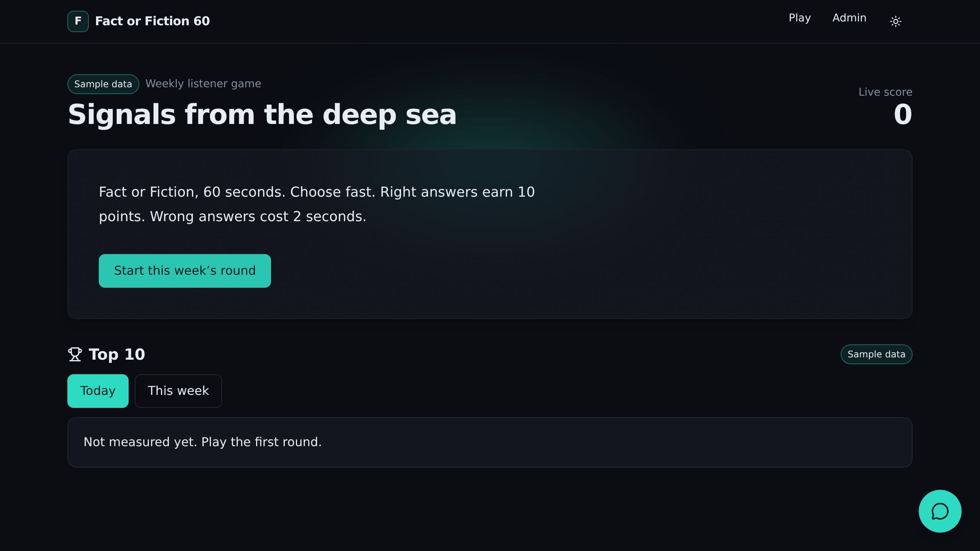Open the chat bubble widget
The image size is (980, 551).
940,511
